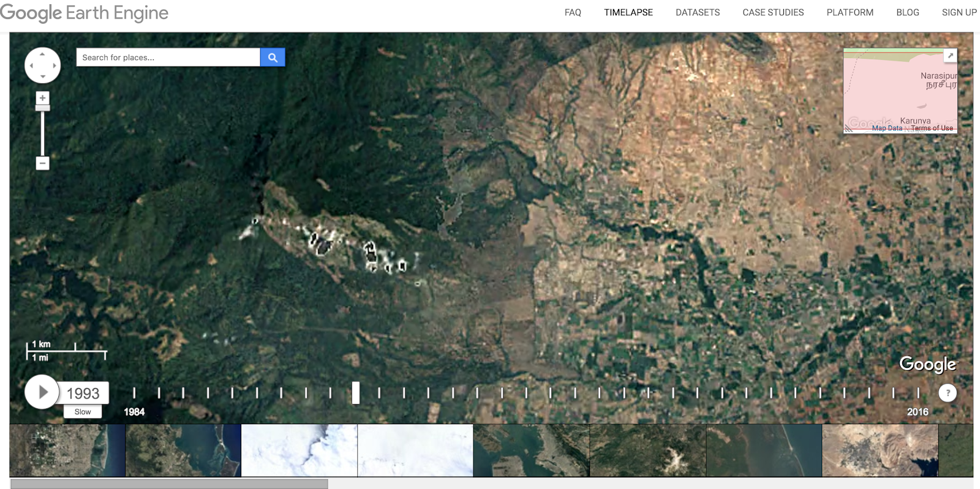Navigate to the Platform page
Image resolution: width=980 pixels, height=489 pixels.
(850, 12)
